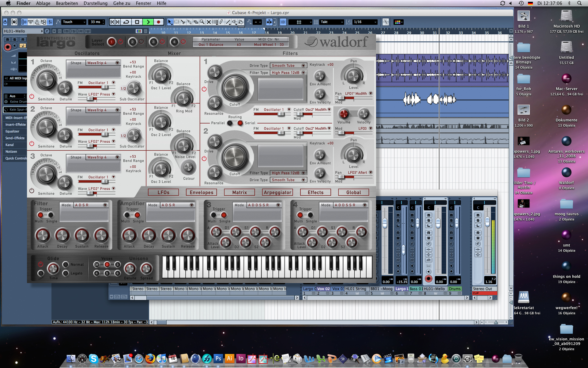The height and width of the screenshot is (368, 588).
Task: Open Filter envelope Mode ADSR dropdown
Action: (91, 205)
